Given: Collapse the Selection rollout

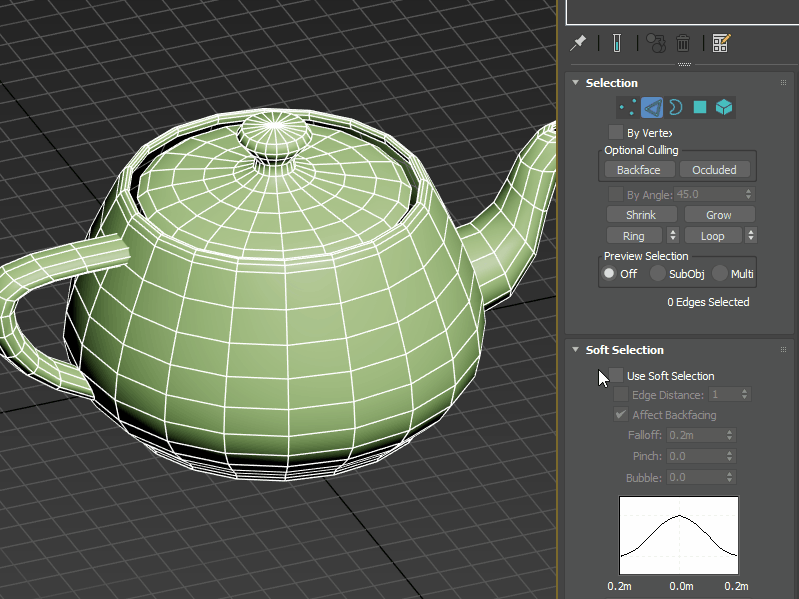Looking at the screenshot, I should [575, 83].
